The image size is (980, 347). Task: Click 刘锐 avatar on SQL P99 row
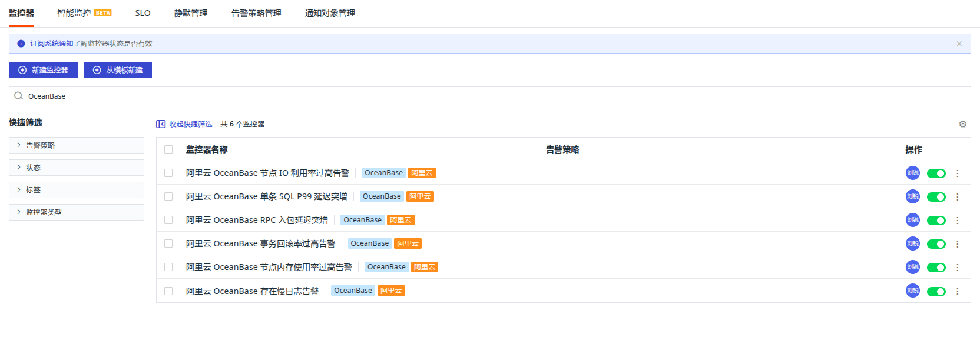click(913, 196)
